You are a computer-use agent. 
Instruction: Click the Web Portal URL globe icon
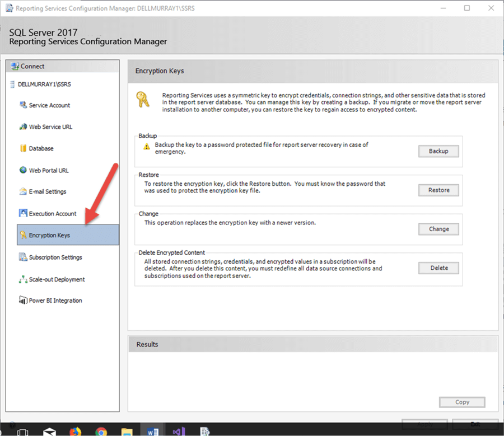click(23, 170)
